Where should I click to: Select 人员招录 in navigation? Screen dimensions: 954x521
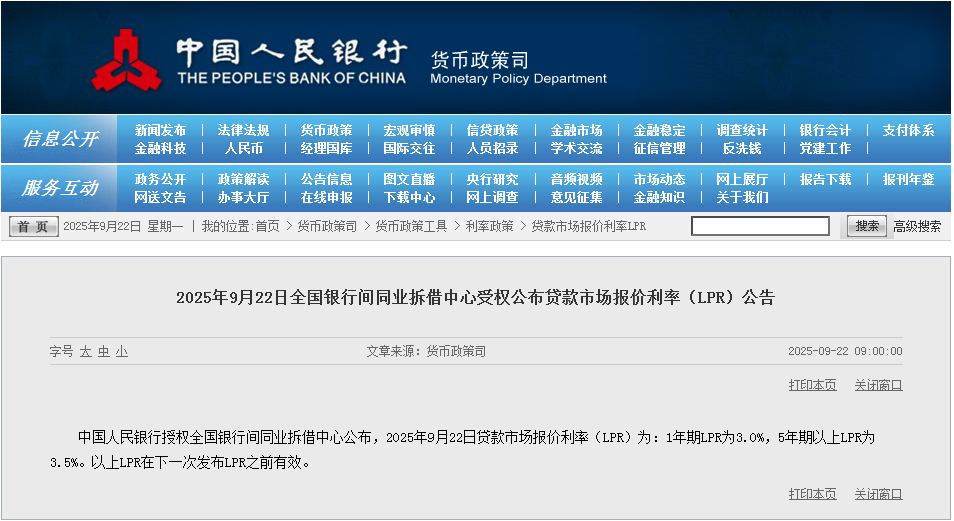pos(492,149)
